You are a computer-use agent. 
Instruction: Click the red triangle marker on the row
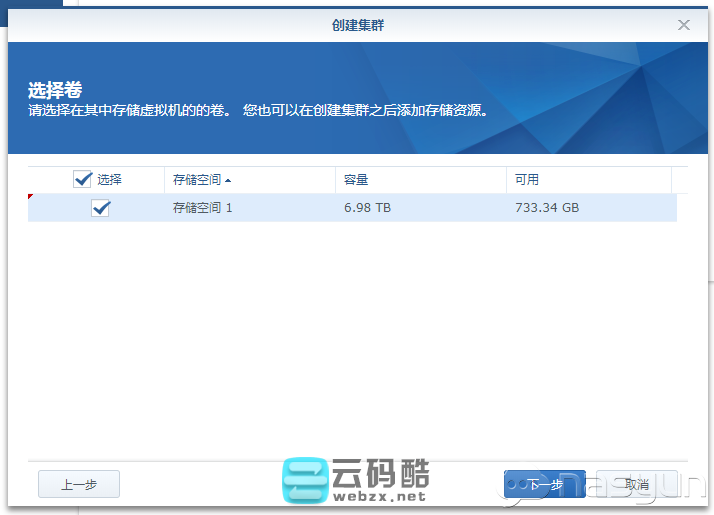click(31, 197)
